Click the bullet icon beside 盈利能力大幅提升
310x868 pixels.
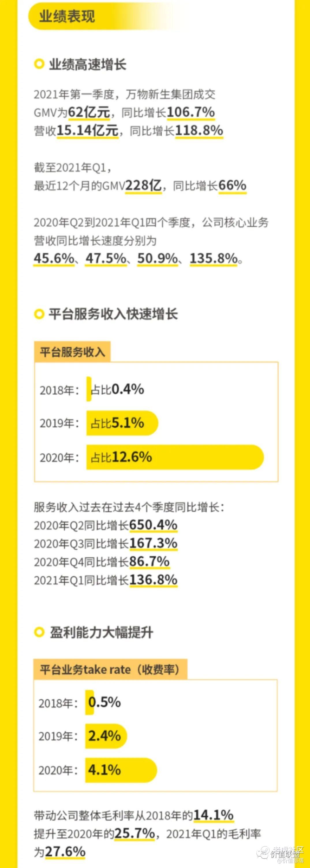(x=39, y=632)
